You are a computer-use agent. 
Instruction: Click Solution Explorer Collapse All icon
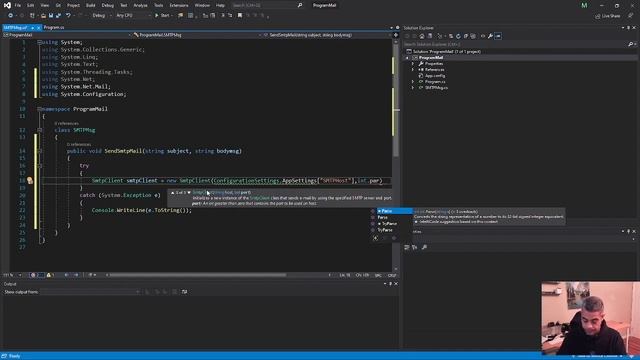tap(466, 36)
